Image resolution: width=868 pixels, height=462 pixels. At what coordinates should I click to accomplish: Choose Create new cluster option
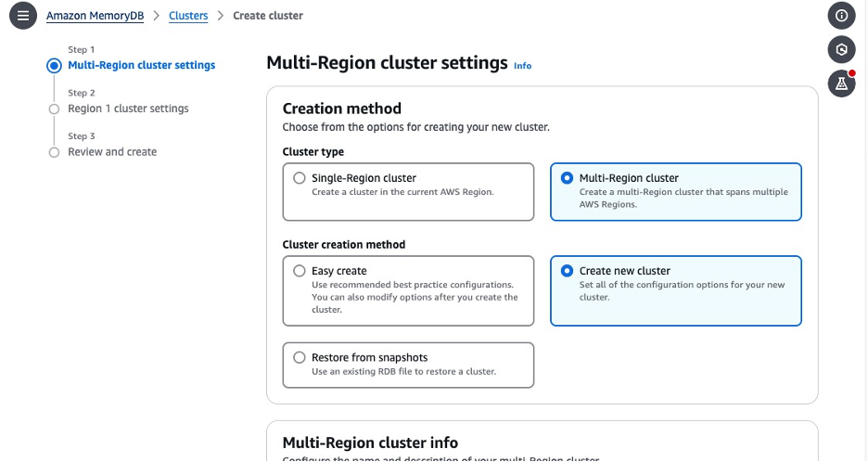(675, 290)
